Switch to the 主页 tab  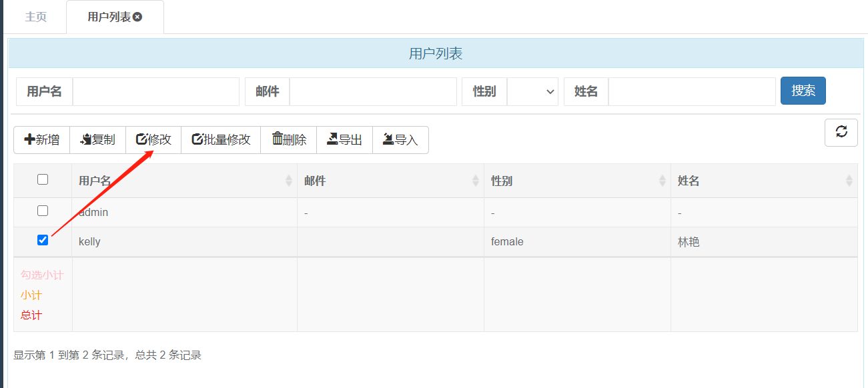36,17
